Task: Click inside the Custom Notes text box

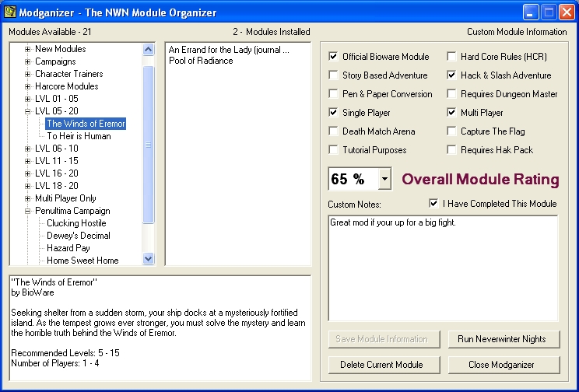Action: [x=442, y=268]
